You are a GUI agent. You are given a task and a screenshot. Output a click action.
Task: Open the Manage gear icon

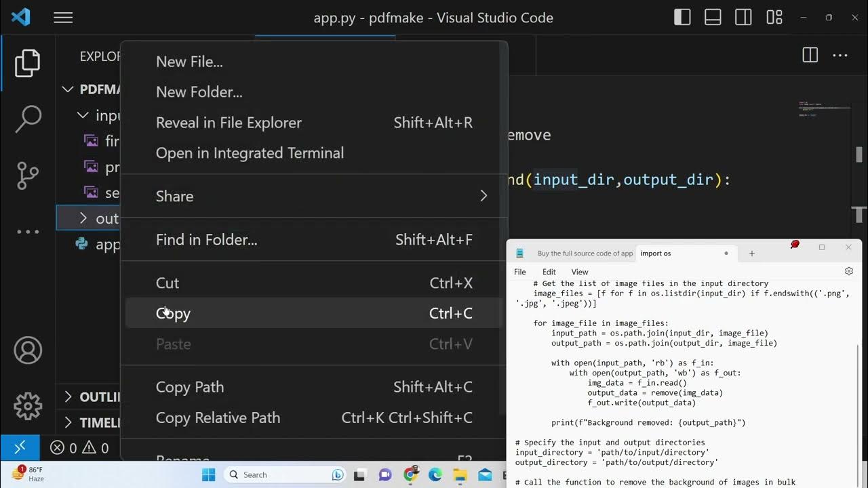[28, 406]
